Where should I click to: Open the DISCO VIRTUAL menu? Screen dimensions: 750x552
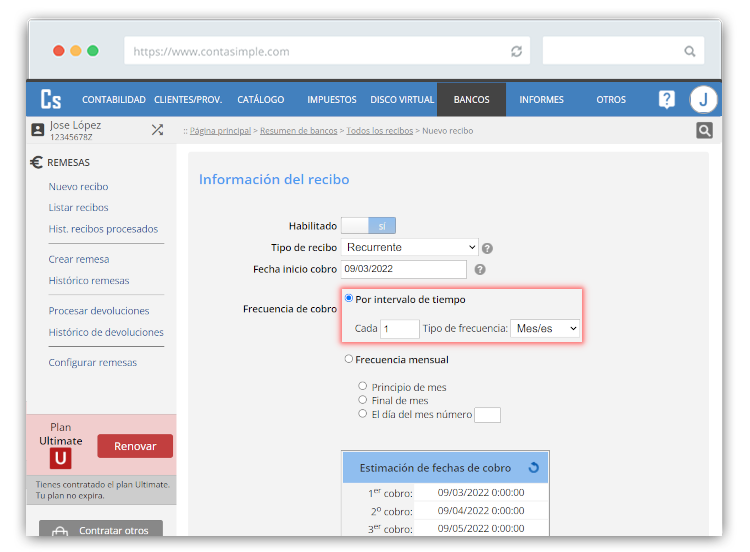[402, 99]
